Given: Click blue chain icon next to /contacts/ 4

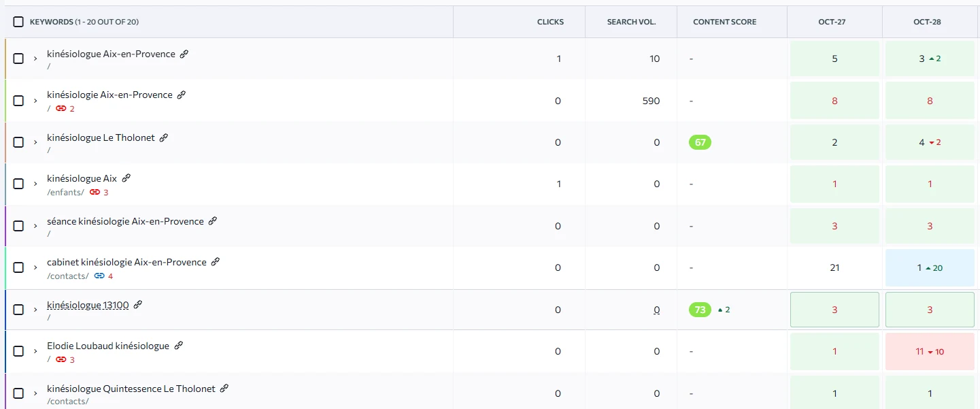Looking at the screenshot, I should tap(99, 276).
